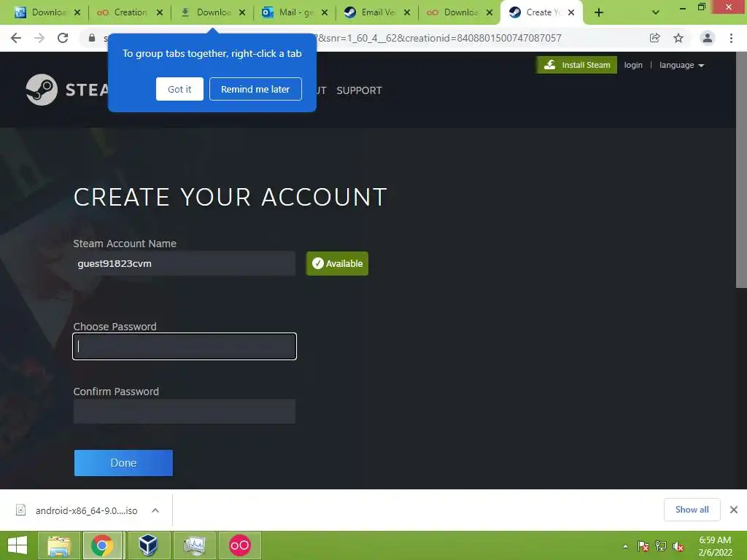Switch to the Creation tab
Viewport: 747px width, 560px height.
123,12
